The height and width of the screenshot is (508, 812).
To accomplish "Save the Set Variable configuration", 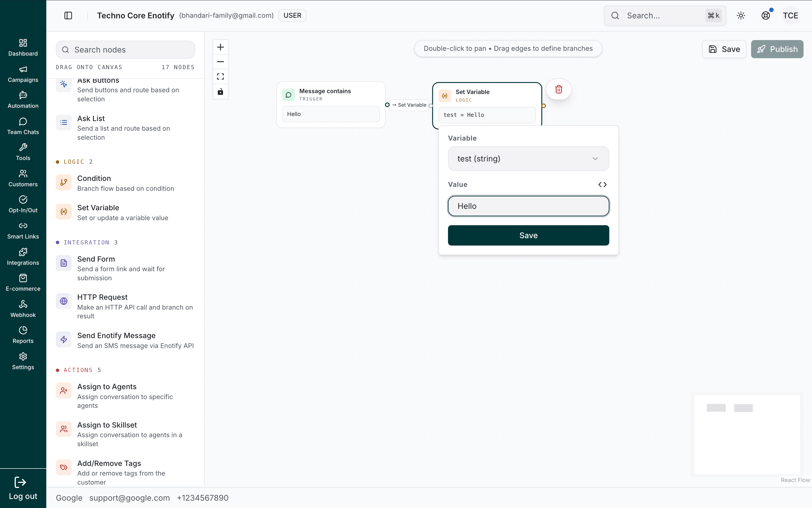I will tap(528, 235).
